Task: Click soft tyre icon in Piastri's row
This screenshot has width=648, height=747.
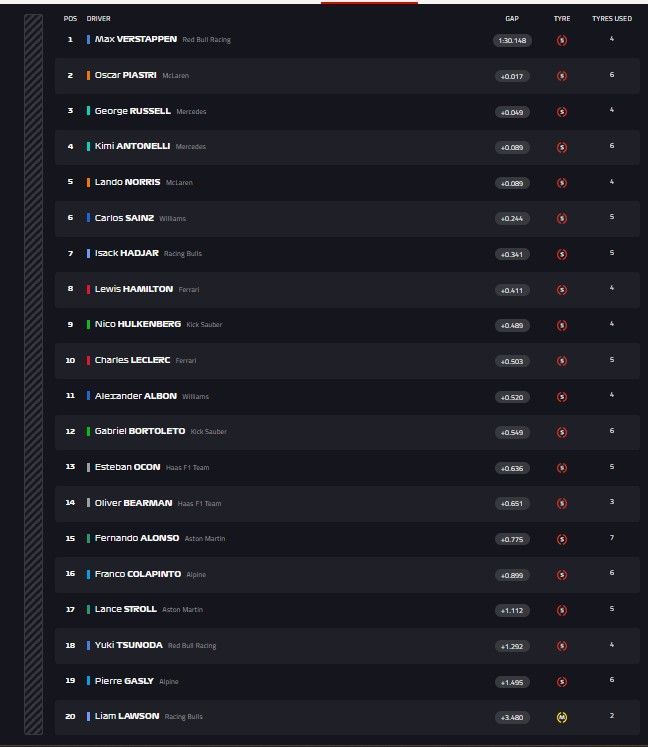Action: (x=561, y=76)
